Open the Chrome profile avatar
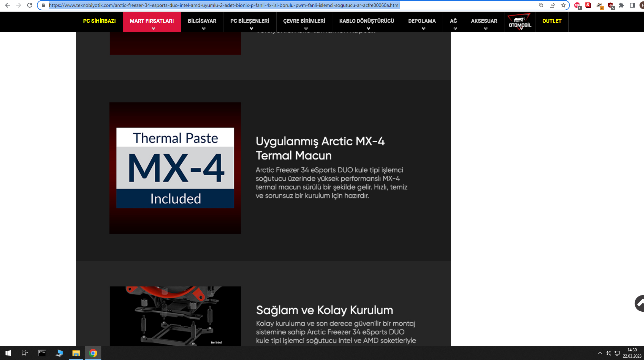This screenshot has height=360, width=644. 642,5
